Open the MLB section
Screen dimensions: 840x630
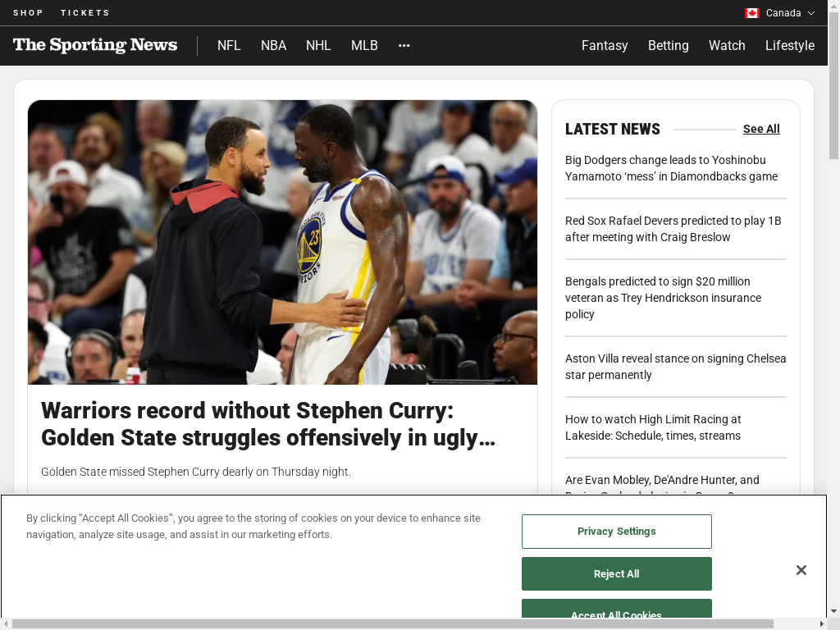(364, 46)
